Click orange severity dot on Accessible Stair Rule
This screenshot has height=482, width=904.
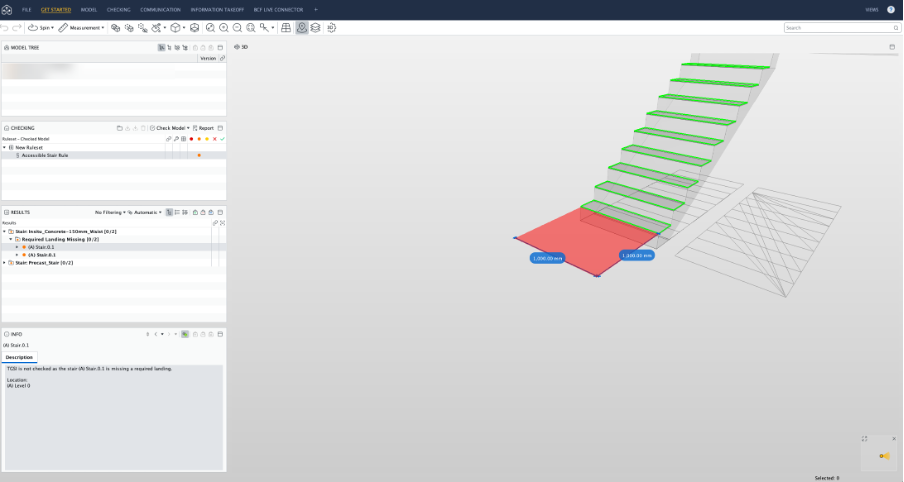click(x=199, y=155)
